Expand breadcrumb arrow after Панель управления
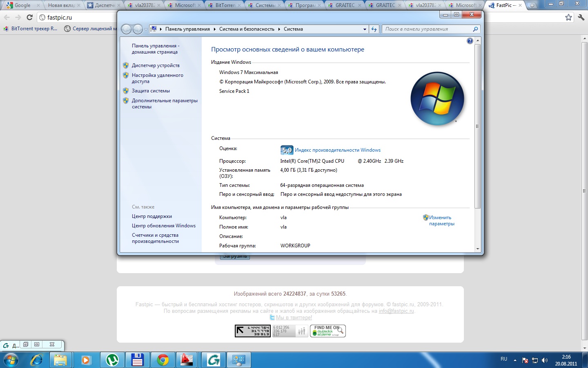This screenshot has height=368, width=588. [214, 29]
